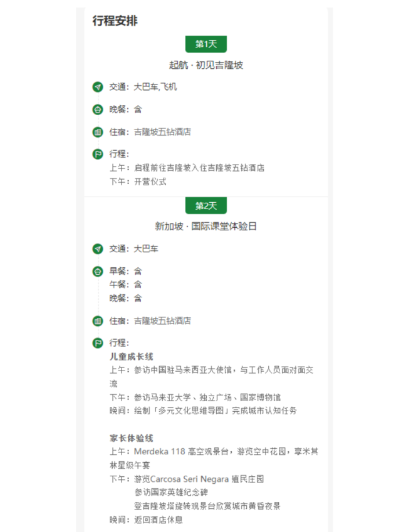
Task: Select the green 第1天 day badge
Action: click(x=206, y=44)
